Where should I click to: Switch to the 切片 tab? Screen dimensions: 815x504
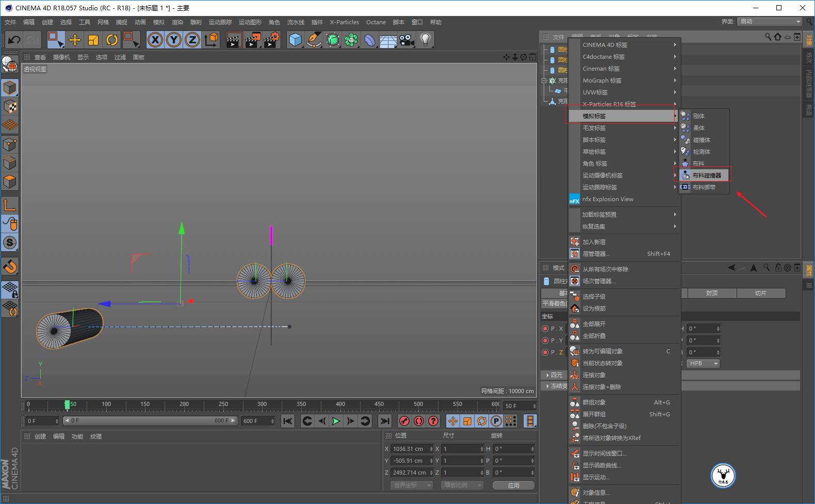(761, 293)
